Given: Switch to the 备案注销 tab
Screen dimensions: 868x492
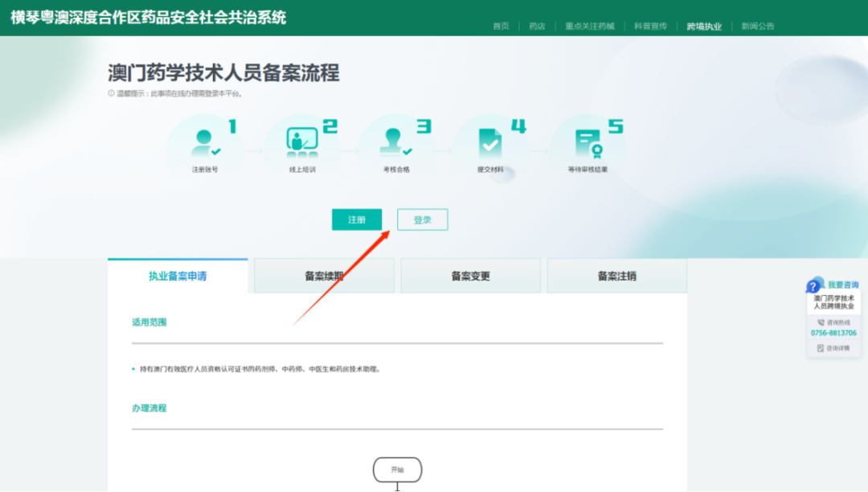Looking at the screenshot, I should pyautogui.click(x=616, y=275).
